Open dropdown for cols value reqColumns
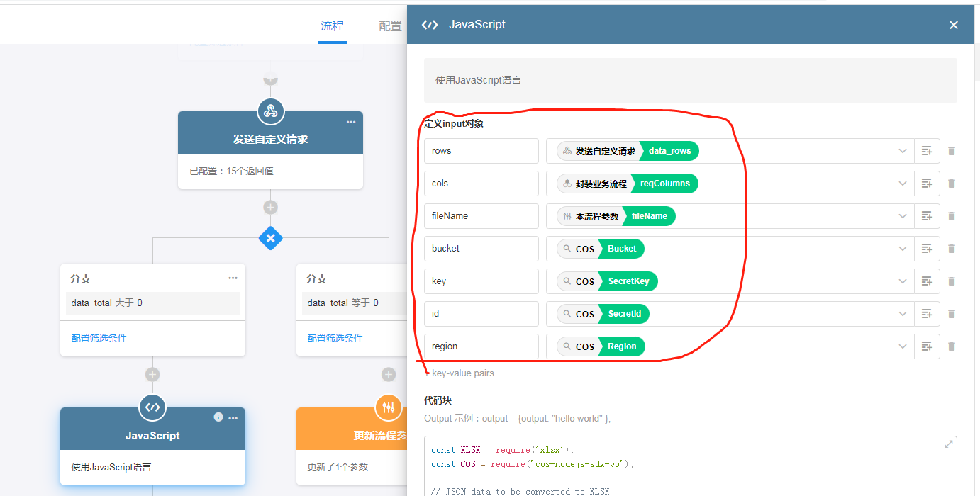 (x=903, y=184)
